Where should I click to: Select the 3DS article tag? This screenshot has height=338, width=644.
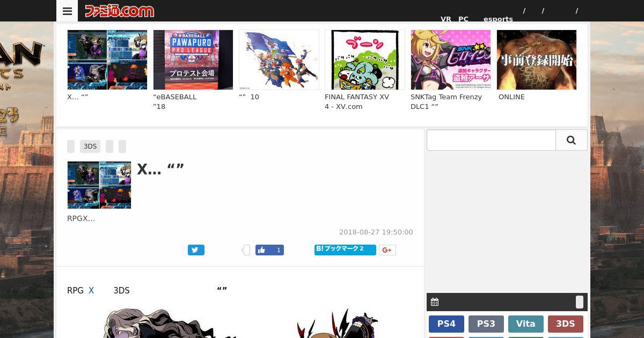point(90,146)
